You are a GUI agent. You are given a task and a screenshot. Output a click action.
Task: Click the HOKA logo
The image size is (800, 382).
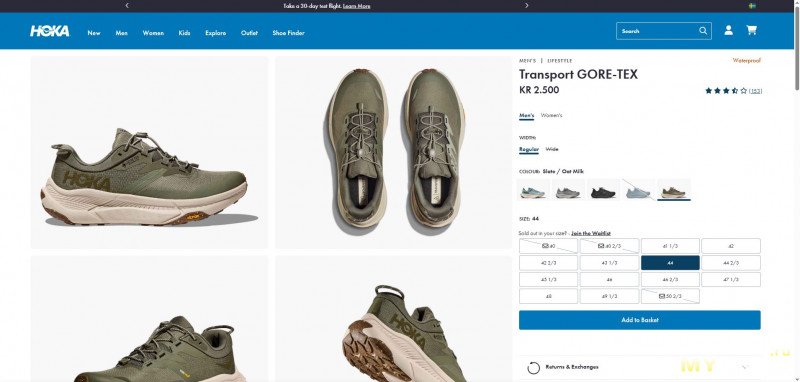(x=49, y=32)
